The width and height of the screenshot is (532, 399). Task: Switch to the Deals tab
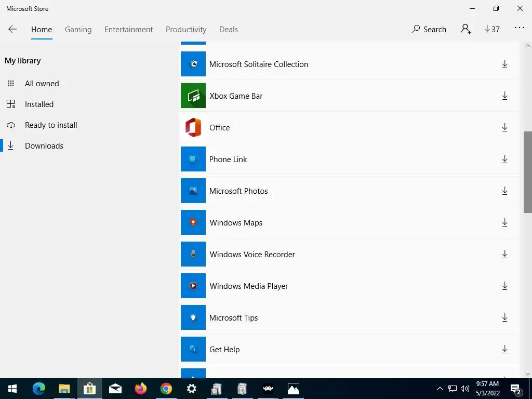pos(229,30)
